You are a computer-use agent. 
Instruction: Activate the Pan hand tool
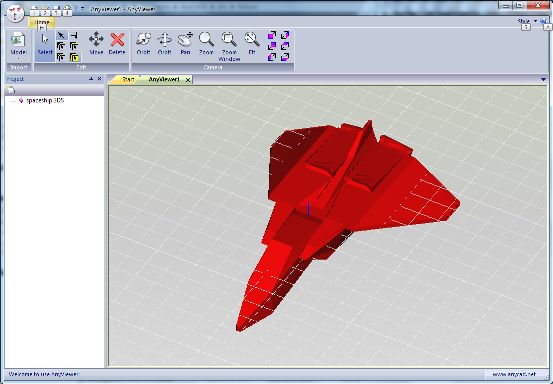point(185,43)
